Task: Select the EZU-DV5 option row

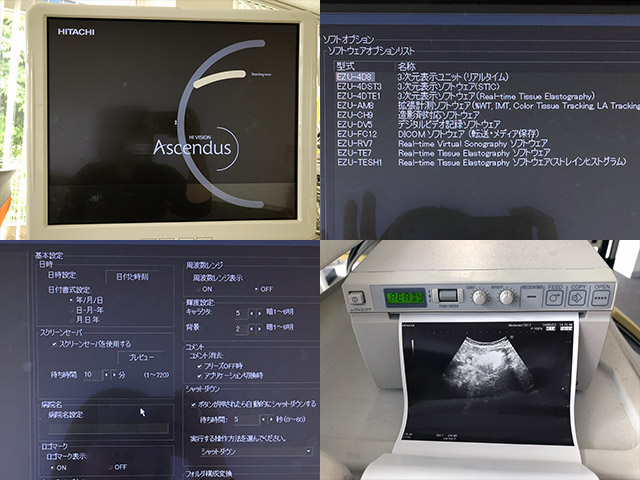Action: [488, 124]
